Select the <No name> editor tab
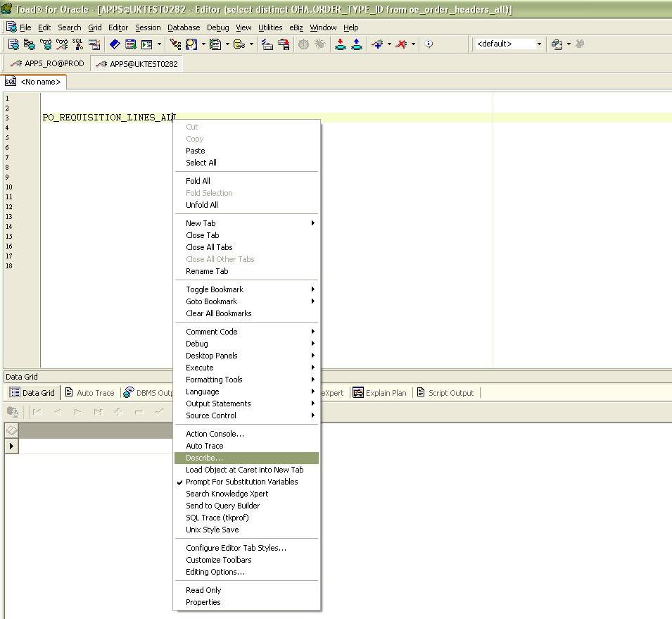The height and width of the screenshot is (619, 672). (34, 82)
